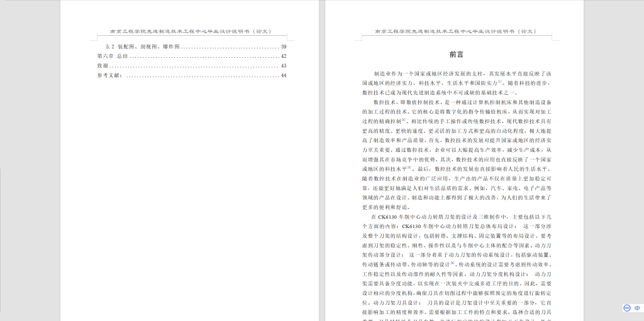Click the line starting 在 CK6130 车削中心
Viewport: 644px width, 321px height.
[x=461, y=217]
